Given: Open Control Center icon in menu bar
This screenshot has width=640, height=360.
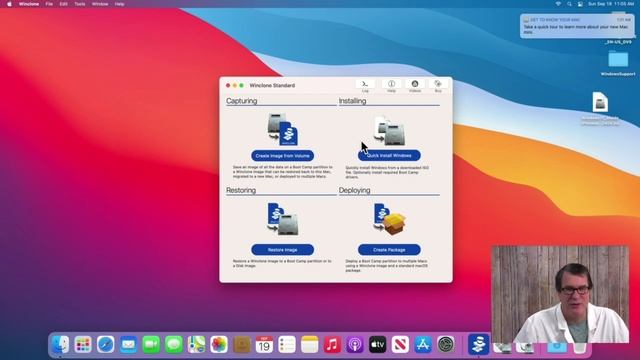Looking at the screenshot, I should 580,4.
